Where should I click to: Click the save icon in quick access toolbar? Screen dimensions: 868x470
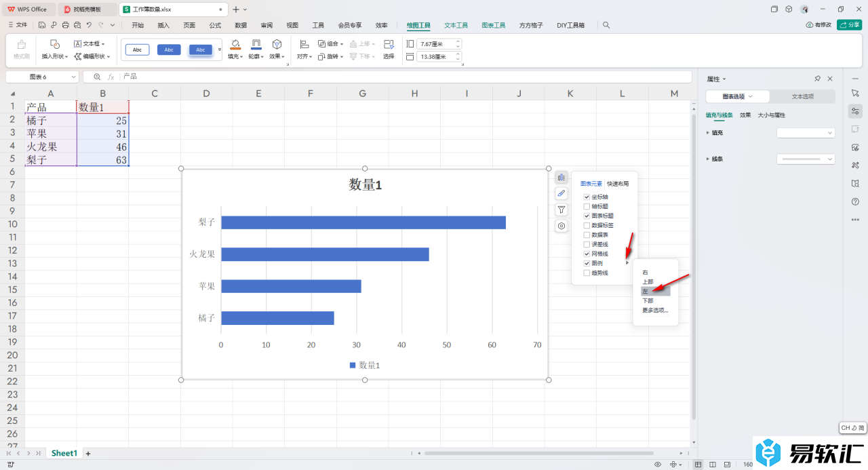(x=42, y=25)
